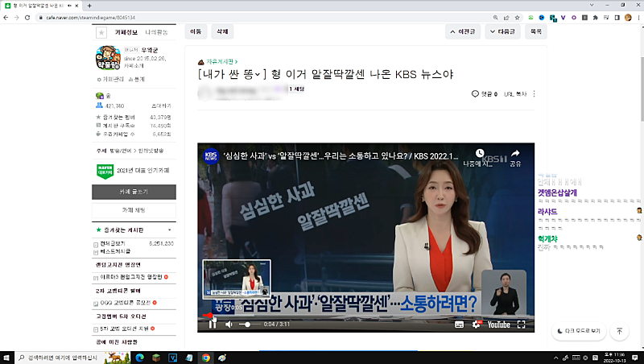Click the 카페 채팅 button

click(134, 210)
